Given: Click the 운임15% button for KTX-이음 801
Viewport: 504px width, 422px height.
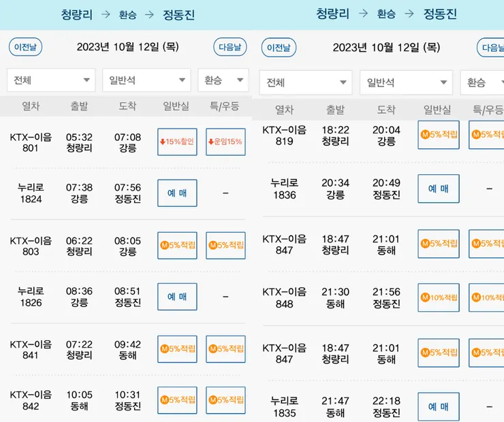Looking at the screenshot, I should 225,142.
